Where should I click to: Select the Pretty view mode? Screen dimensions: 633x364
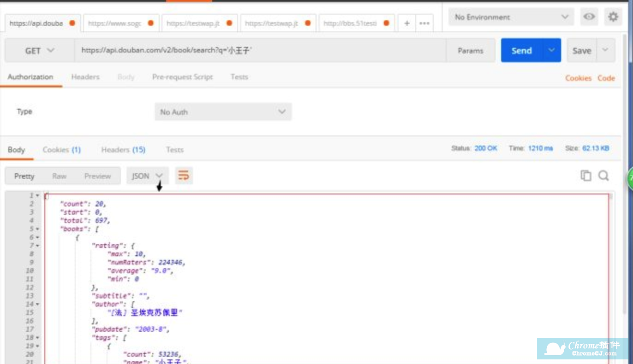pos(24,176)
